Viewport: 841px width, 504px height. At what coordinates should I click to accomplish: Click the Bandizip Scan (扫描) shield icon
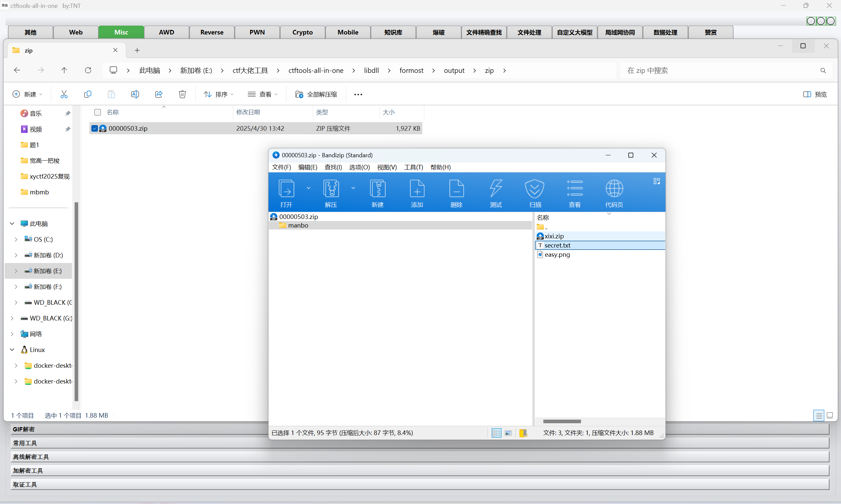[x=535, y=188]
